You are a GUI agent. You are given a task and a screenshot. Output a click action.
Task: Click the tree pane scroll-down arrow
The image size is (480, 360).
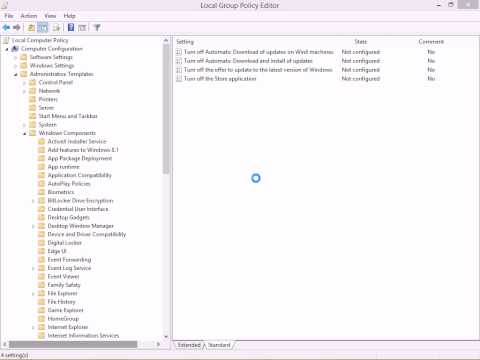166,337
